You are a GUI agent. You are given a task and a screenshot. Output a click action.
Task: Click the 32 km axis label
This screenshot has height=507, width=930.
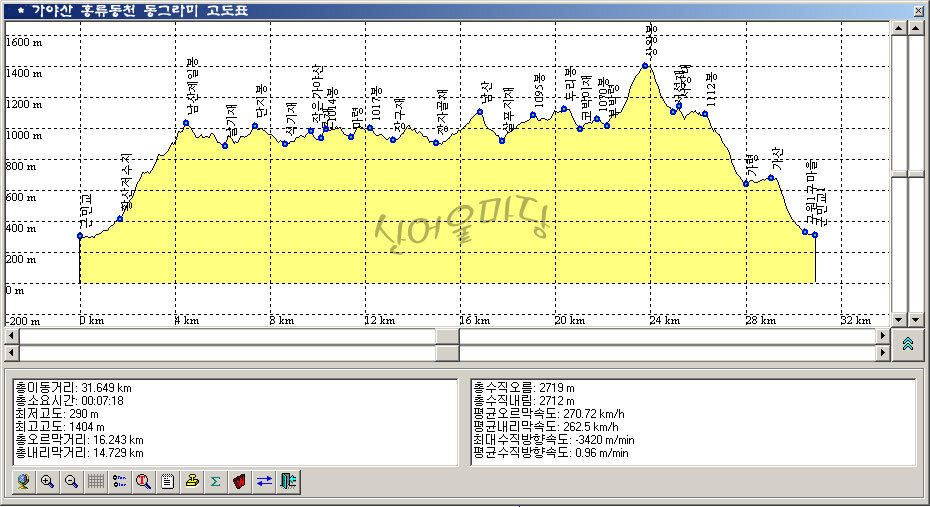point(856,320)
